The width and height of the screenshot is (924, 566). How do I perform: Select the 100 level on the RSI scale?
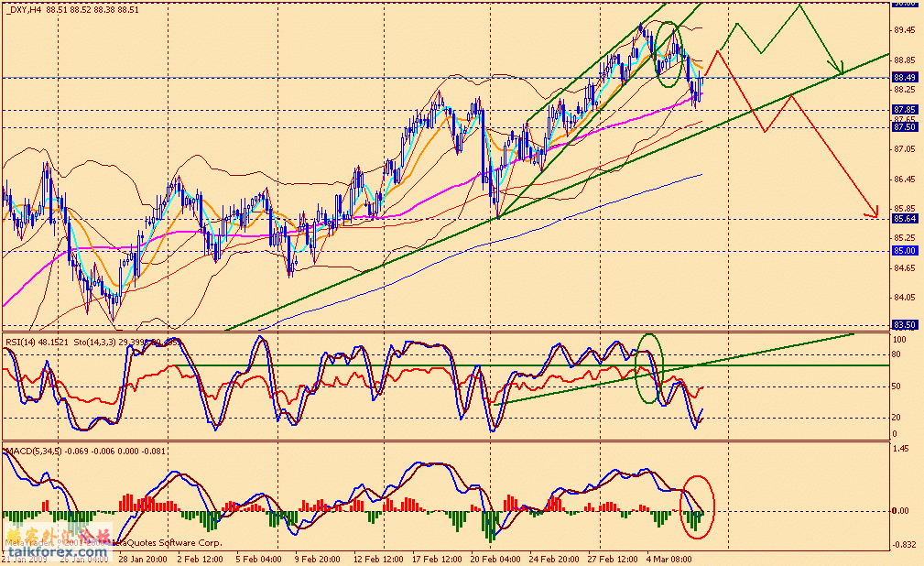tap(899, 340)
